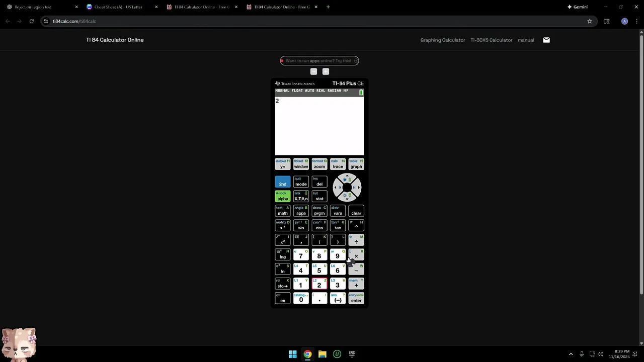This screenshot has height=362, width=644.
Task: Open the stat key menu
Action: click(x=319, y=197)
